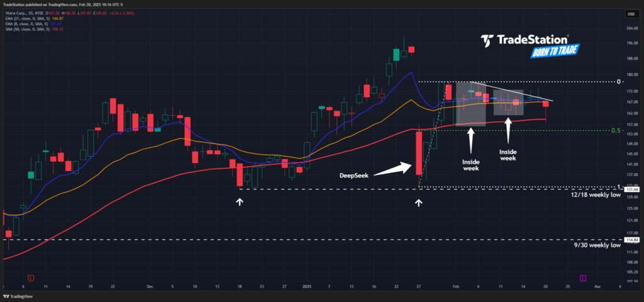Click 121.00 on the price axis
This screenshot has width=644, height=302.
coord(631,220)
